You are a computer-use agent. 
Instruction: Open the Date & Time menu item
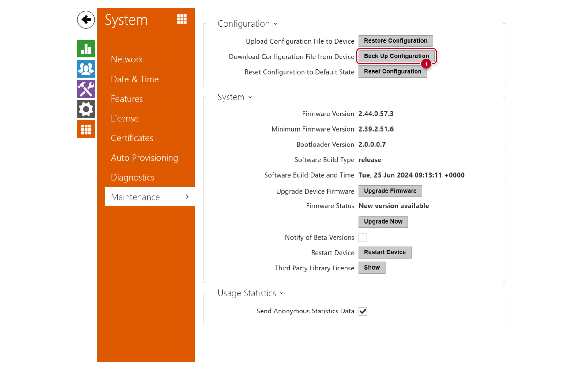135,79
